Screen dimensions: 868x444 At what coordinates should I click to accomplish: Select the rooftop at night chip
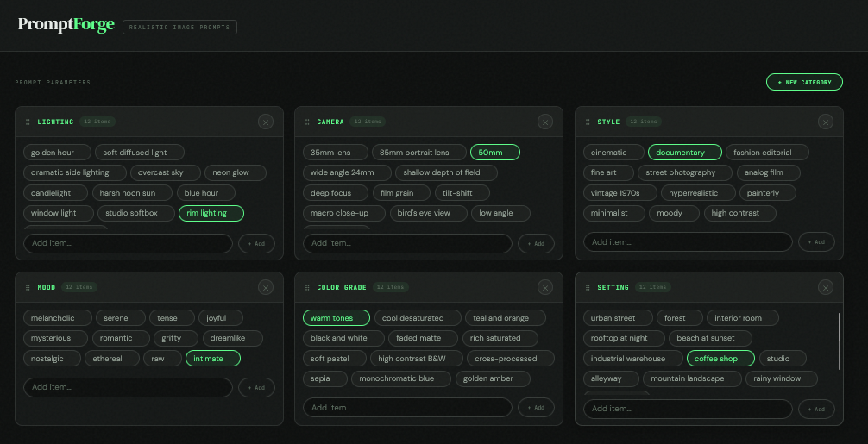[x=624, y=338]
